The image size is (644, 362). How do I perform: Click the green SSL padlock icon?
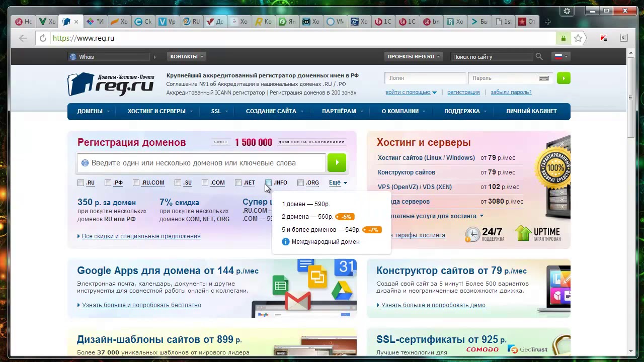point(563,38)
